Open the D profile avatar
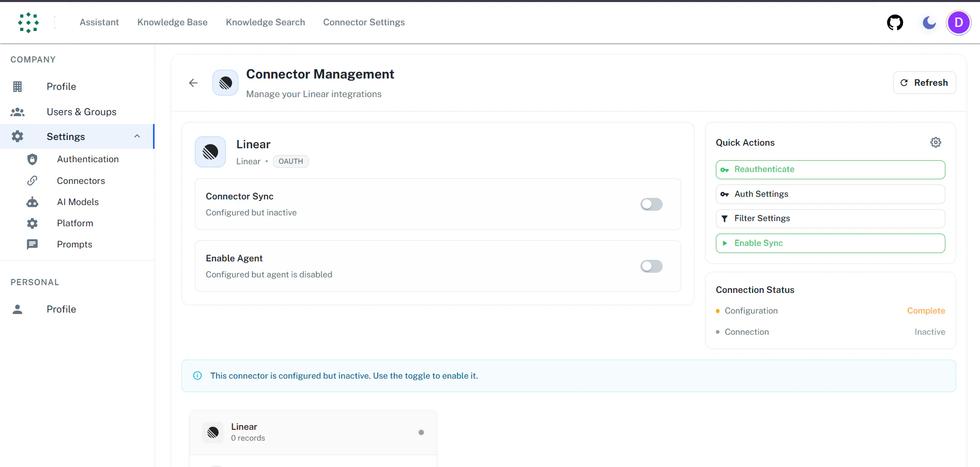 [959, 22]
